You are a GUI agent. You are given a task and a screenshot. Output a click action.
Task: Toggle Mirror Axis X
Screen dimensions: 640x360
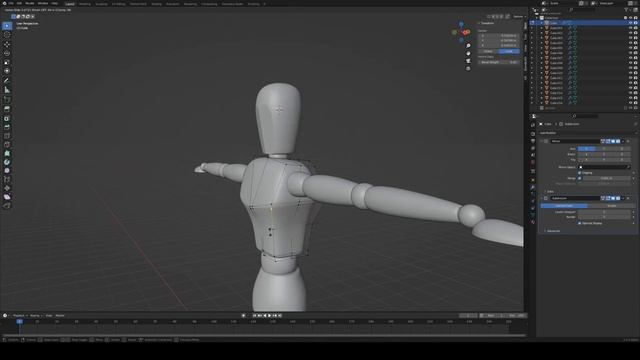[x=586, y=149]
